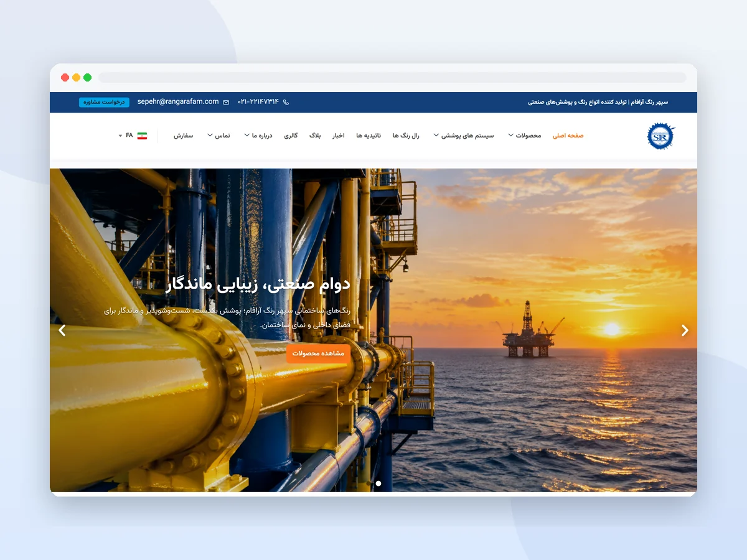Open بلاگ blog menu item
Viewport: 747px width, 560px height.
point(315,136)
